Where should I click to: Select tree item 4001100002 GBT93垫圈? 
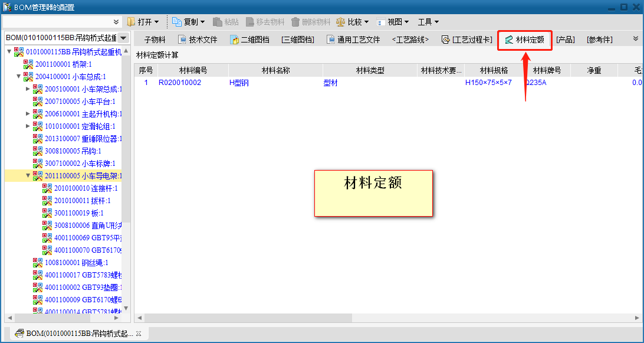[83, 287]
